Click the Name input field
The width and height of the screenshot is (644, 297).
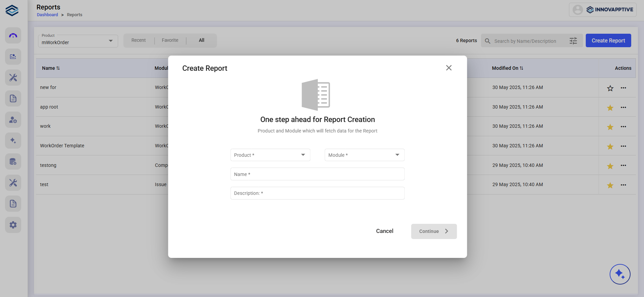[x=317, y=174]
